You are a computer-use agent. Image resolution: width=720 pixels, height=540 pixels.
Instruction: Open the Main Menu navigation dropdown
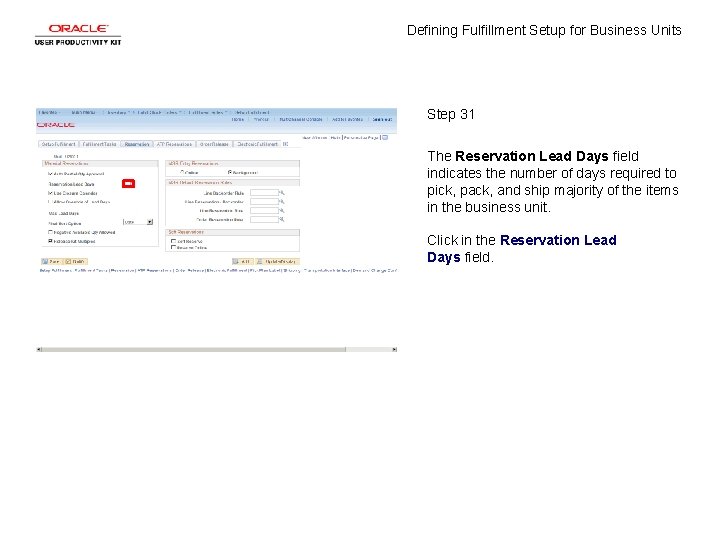pos(84,112)
